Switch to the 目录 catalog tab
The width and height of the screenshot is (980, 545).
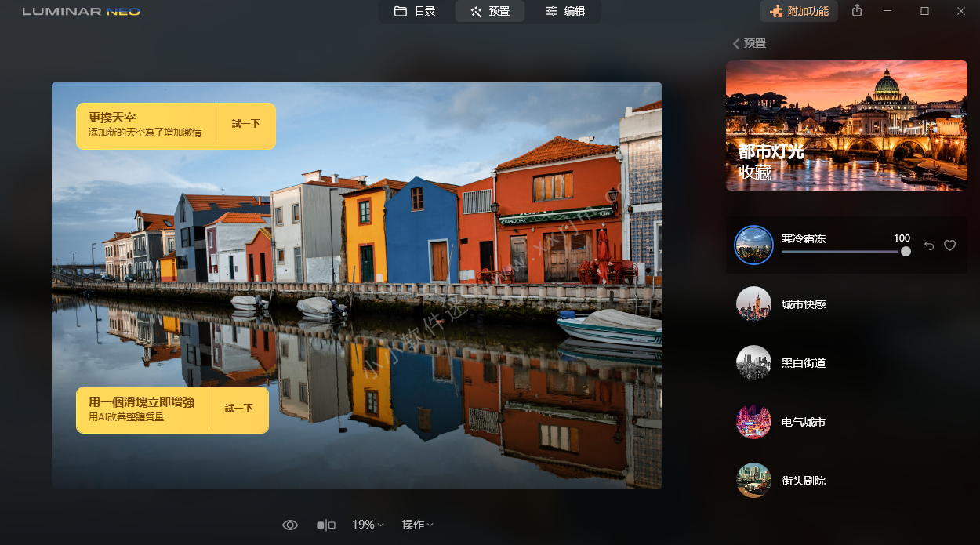point(415,11)
